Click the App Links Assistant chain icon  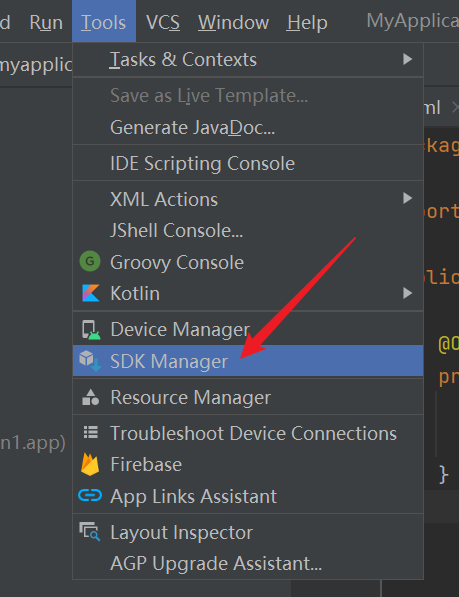click(x=90, y=495)
